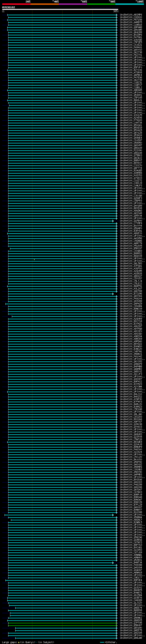Open hit UniRef100_P47961
This screenshot has height=644, width=146.
point(131,37)
